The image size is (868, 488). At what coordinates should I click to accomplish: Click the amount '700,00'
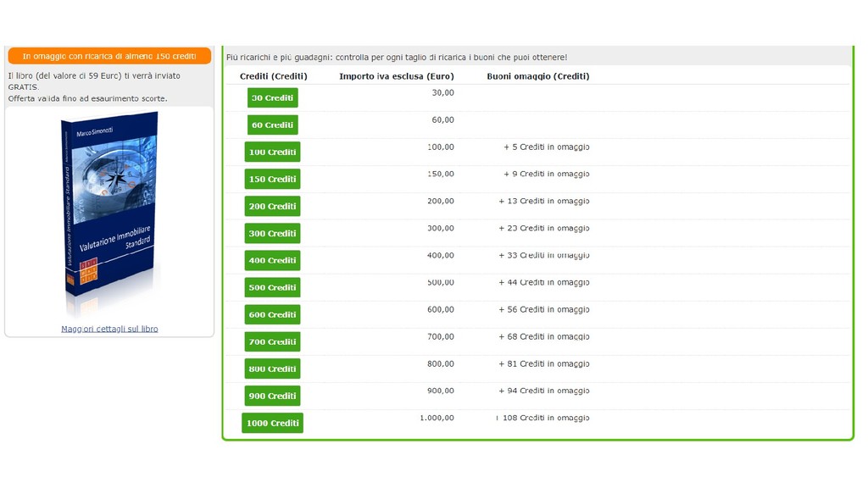[441, 336]
